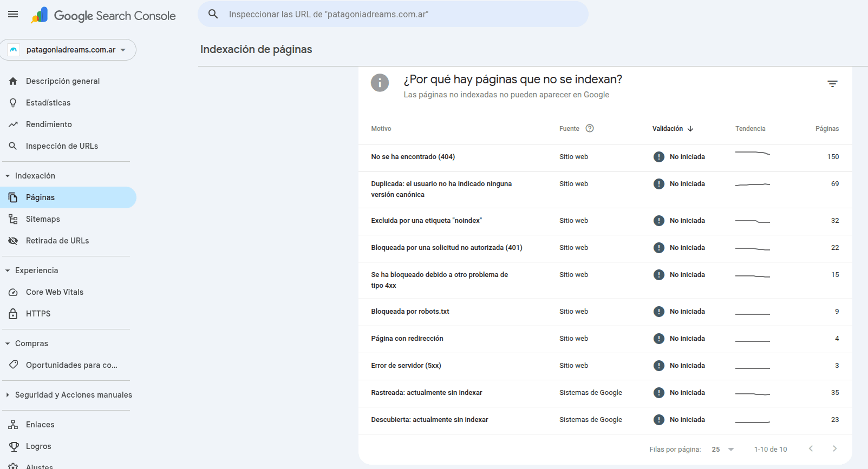Click the Core Web Vitals gauge icon
Image resolution: width=868 pixels, height=469 pixels.
tap(13, 292)
